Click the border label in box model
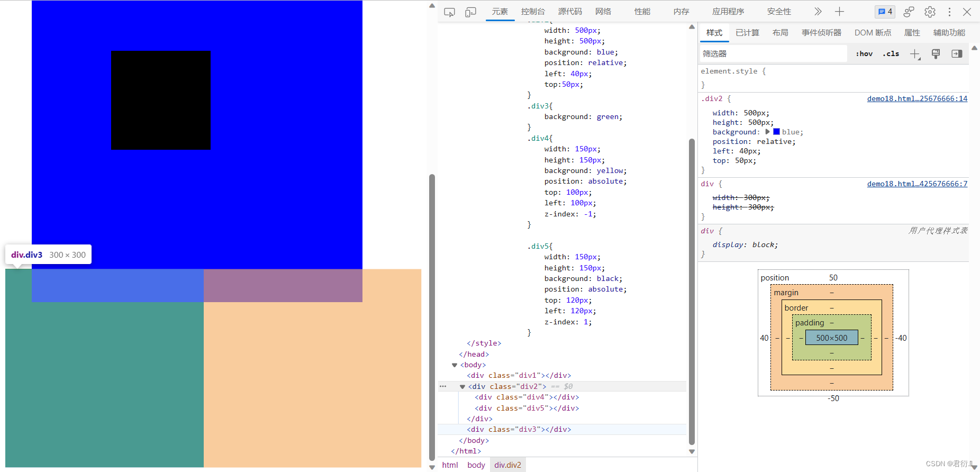Image resolution: width=980 pixels, height=472 pixels. point(796,308)
